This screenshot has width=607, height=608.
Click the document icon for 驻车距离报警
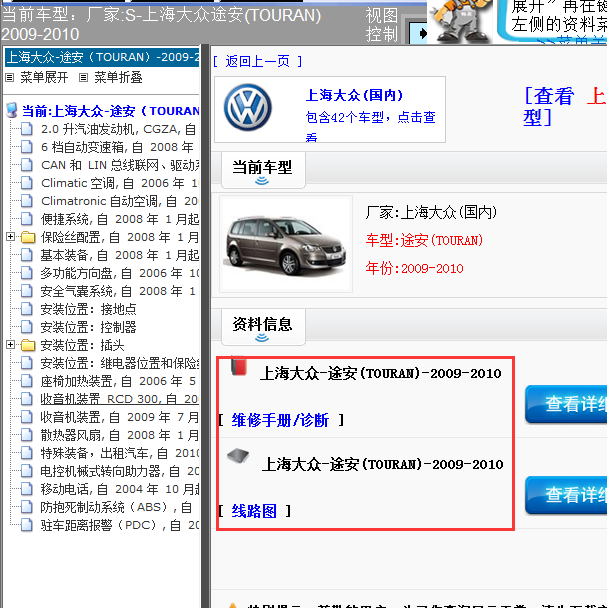click(x=26, y=525)
